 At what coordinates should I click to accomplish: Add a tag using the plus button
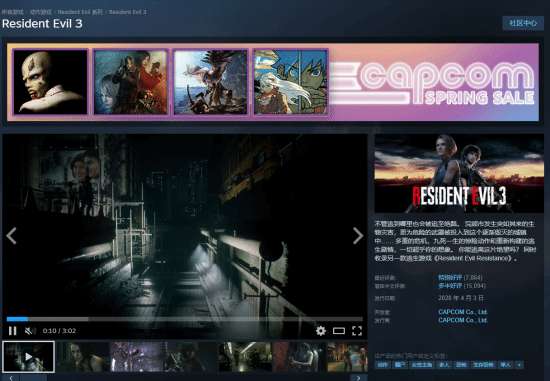click(x=519, y=365)
